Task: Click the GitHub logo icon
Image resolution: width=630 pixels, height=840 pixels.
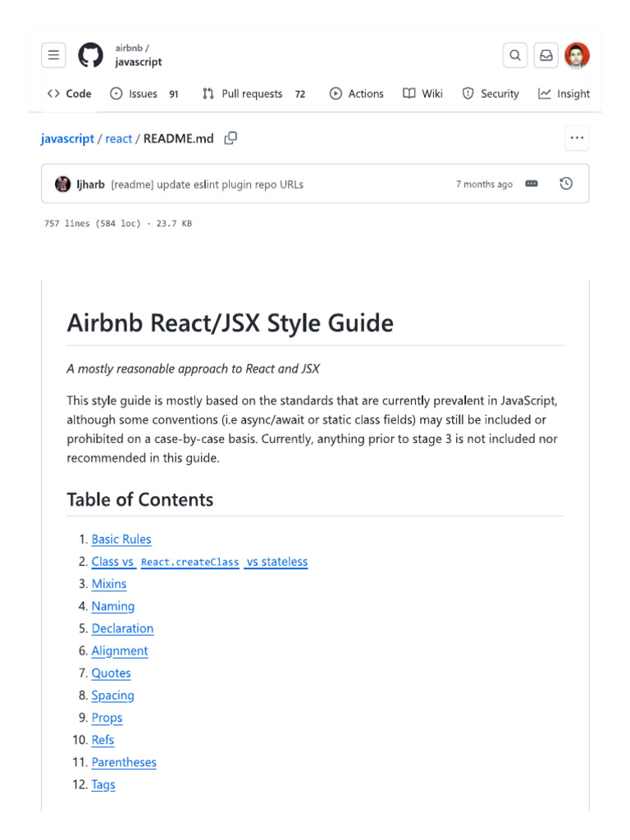Action: pos(90,56)
